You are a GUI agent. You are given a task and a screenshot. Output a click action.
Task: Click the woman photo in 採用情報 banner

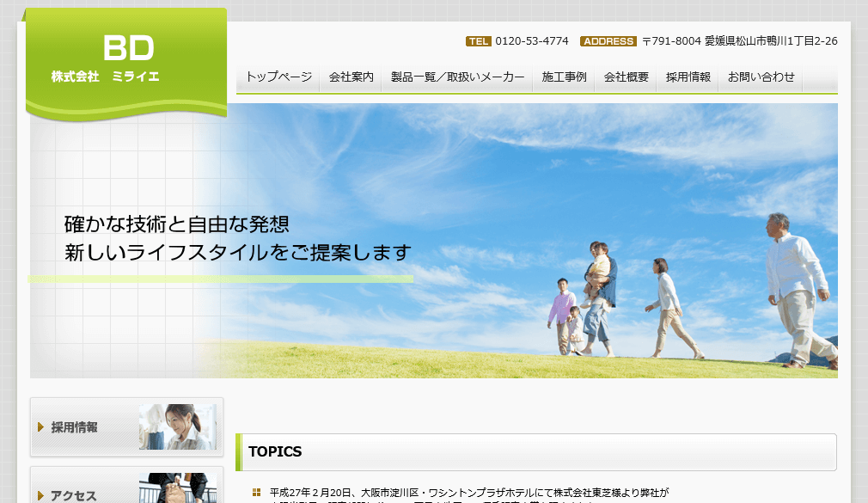coord(178,426)
